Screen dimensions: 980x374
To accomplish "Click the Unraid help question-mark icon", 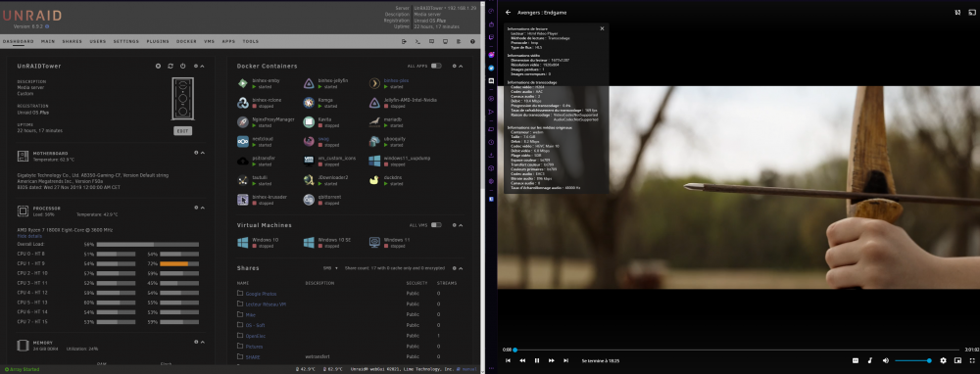I will 471,41.
